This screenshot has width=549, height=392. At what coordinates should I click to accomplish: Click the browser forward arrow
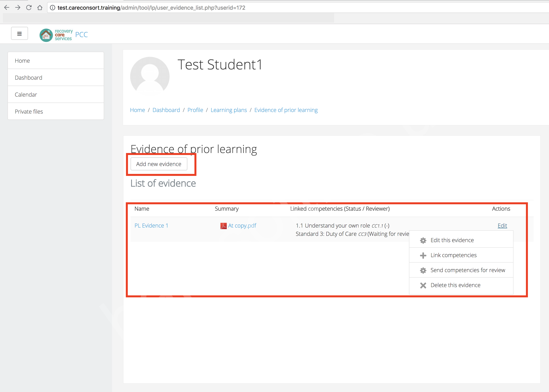(x=18, y=8)
